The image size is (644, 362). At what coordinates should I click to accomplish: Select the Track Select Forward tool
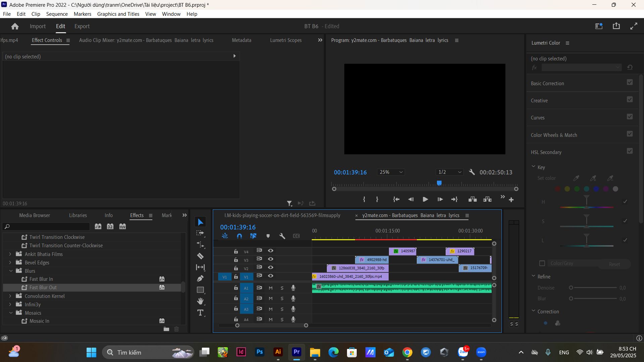[200, 233]
